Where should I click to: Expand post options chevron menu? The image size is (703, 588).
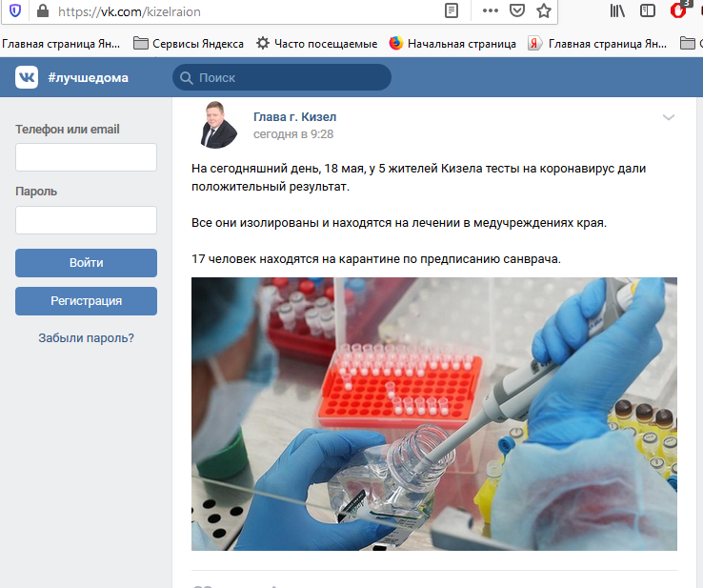(669, 117)
